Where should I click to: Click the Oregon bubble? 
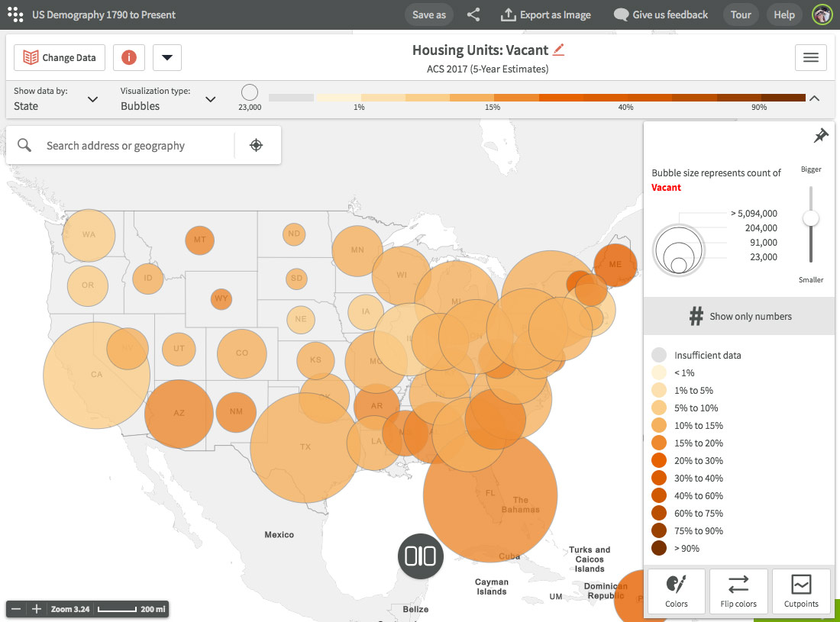(x=88, y=286)
